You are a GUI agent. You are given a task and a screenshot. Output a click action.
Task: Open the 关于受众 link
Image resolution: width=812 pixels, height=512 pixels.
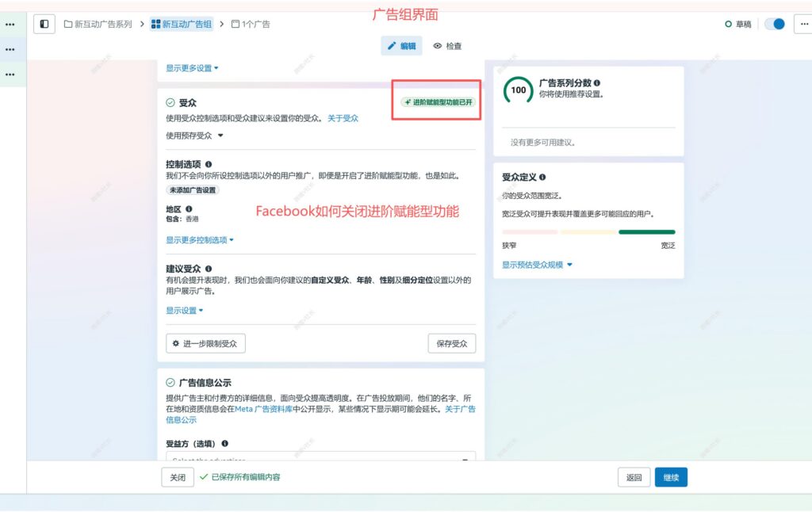pos(343,118)
